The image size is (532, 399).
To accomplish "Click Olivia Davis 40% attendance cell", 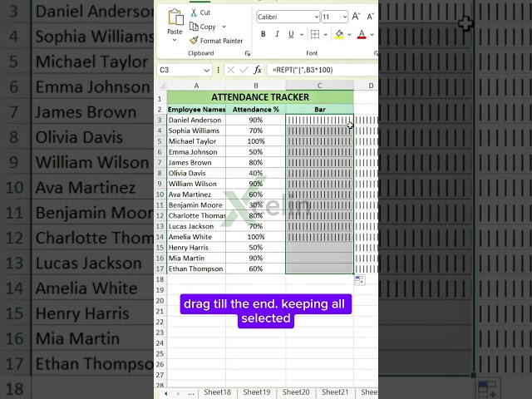I will tap(256, 173).
